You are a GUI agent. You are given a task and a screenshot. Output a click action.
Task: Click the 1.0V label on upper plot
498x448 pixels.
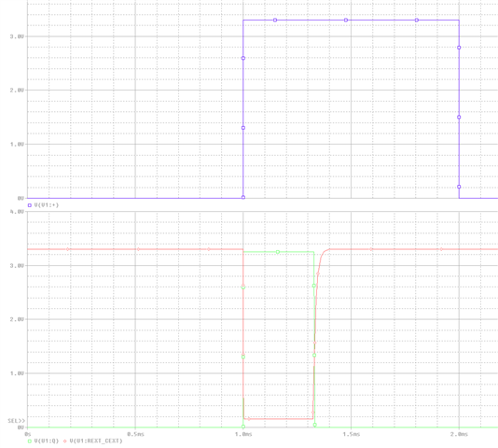click(17, 145)
